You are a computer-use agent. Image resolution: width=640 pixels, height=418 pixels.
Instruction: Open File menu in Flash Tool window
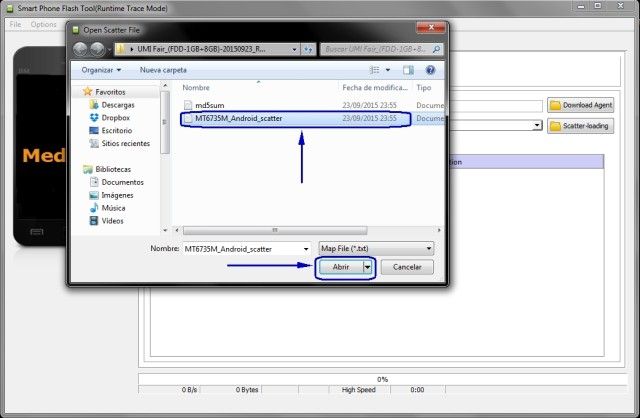[15, 24]
